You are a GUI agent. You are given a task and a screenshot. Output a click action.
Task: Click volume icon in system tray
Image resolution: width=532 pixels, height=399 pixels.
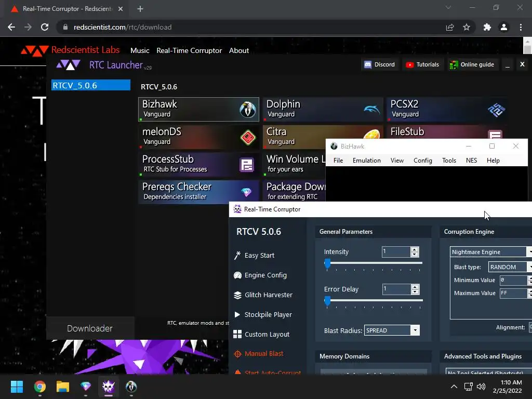pyautogui.click(x=481, y=387)
